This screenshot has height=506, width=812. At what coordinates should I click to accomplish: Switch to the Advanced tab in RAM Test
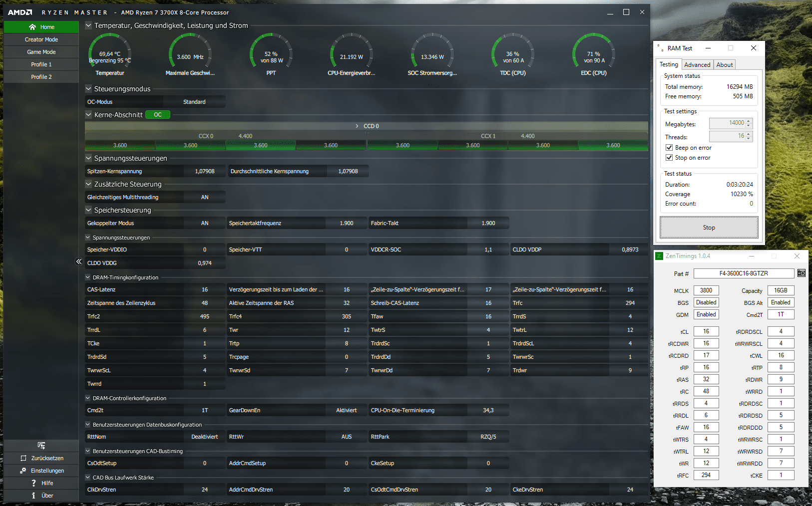pyautogui.click(x=697, y=65)
